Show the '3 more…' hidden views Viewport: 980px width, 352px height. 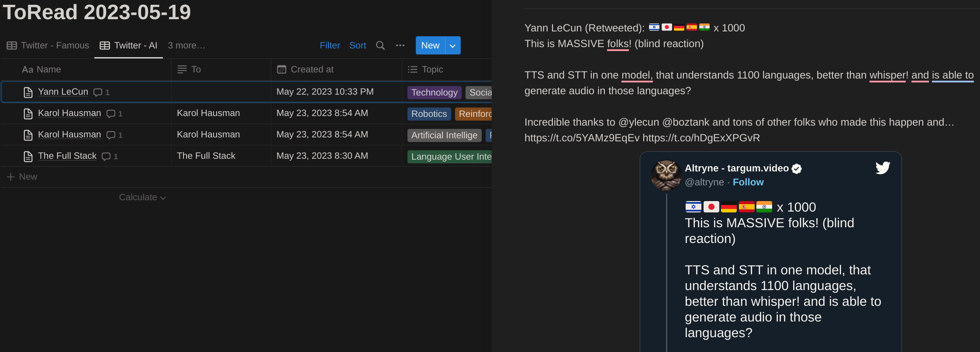(x=186, y=45)
